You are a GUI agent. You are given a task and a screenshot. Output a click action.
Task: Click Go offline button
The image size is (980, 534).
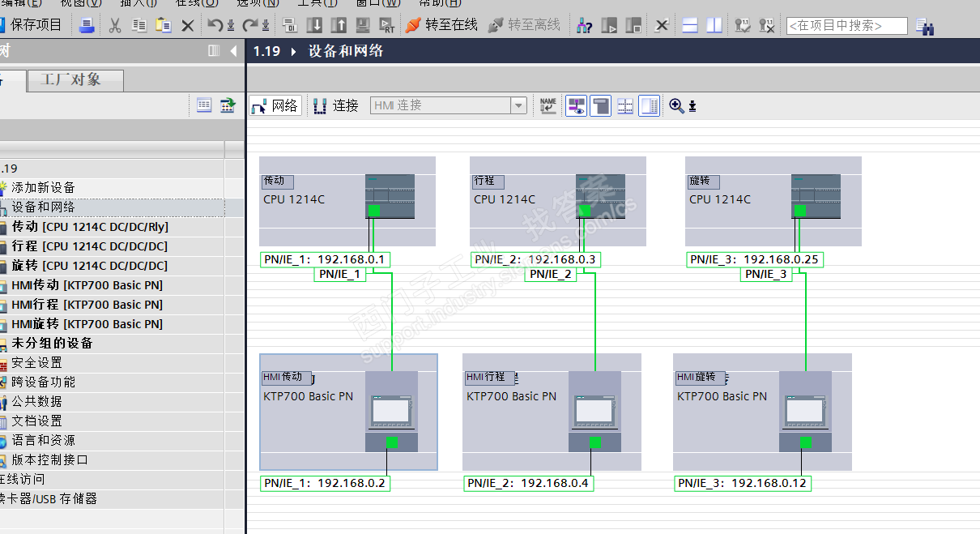point(525,25)
